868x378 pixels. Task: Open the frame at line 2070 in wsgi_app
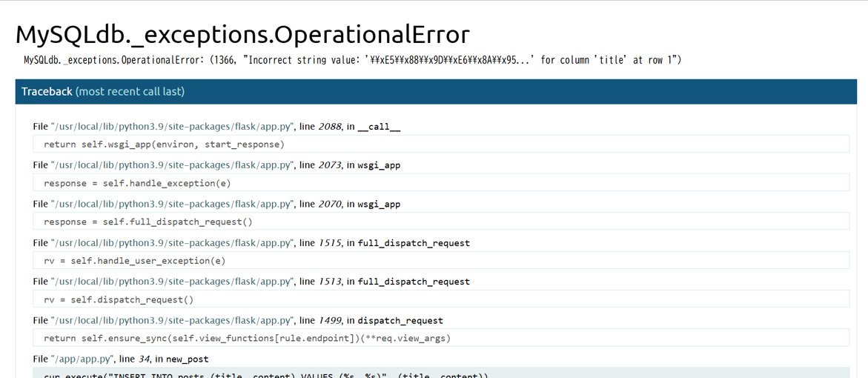(216, 205)
